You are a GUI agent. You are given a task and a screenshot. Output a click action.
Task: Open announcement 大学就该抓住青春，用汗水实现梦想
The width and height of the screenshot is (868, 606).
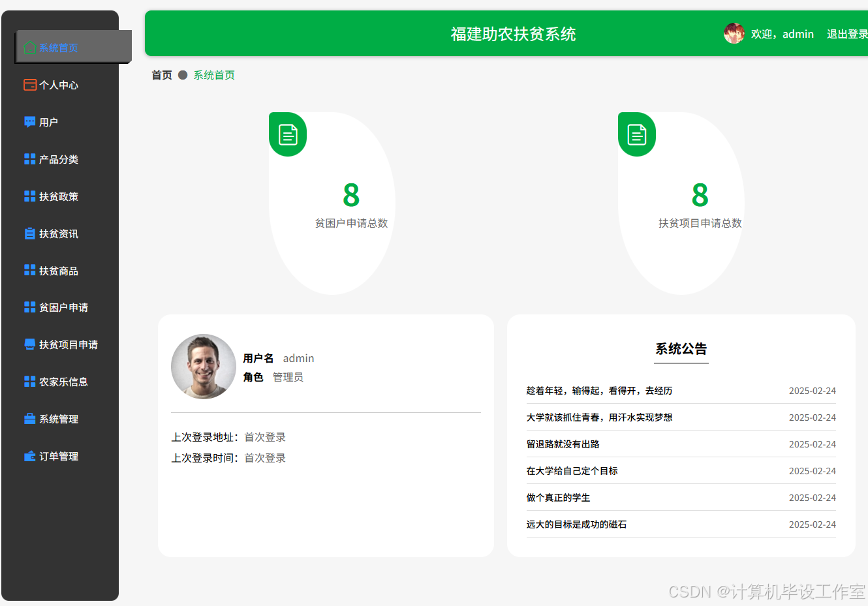pyautogui.click(x=599, y=417)
